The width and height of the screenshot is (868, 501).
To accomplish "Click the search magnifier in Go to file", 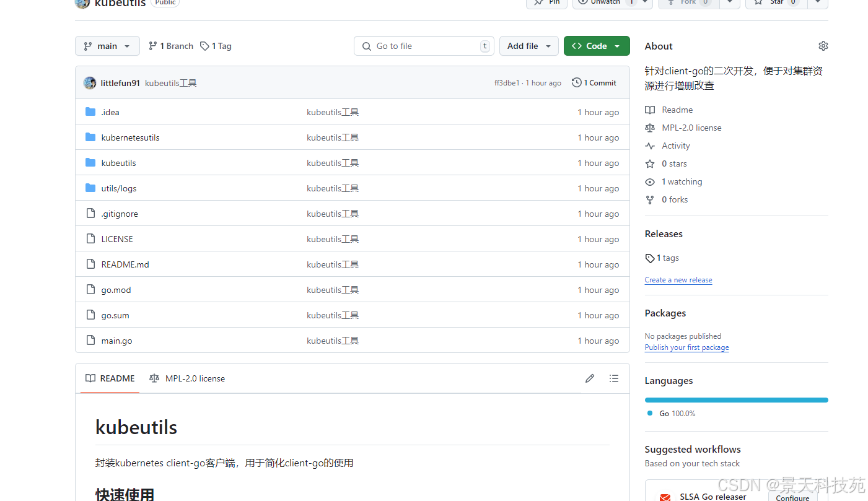I will pos(367,46).
